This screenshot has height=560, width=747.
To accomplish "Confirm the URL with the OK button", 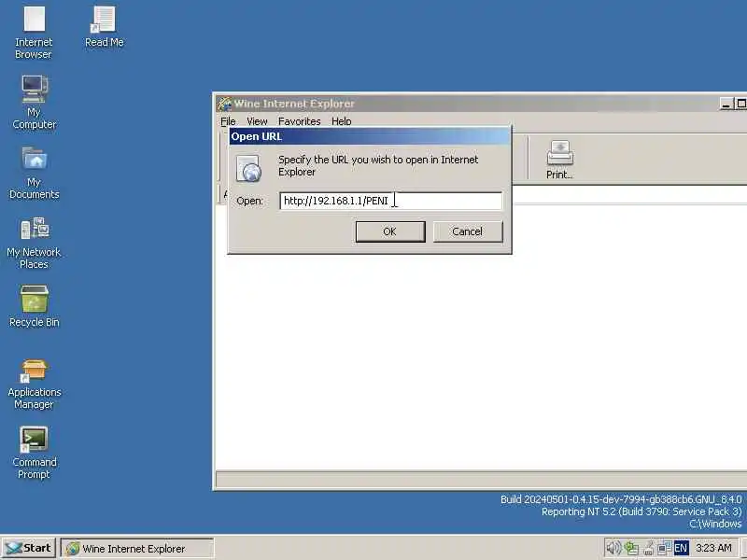I will tap(390, 231).
